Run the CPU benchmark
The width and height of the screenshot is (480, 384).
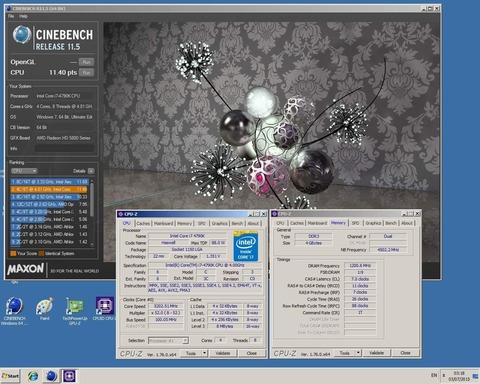tap(86, 73)
